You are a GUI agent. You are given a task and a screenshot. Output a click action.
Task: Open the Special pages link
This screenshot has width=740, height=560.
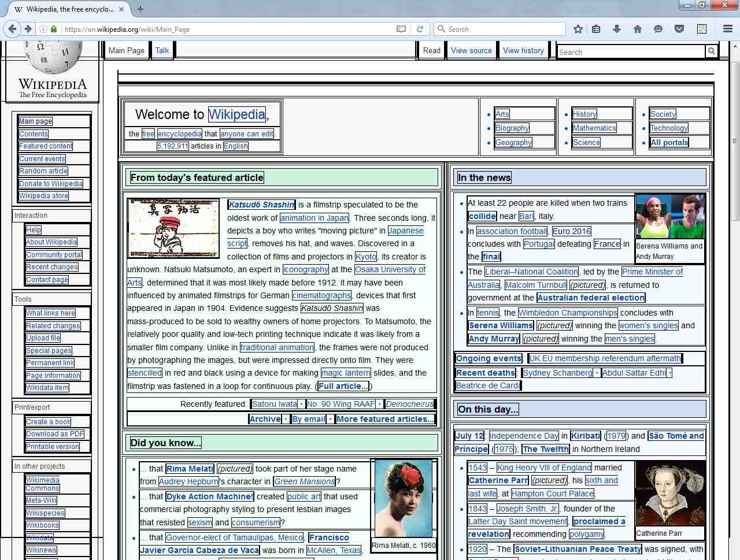(x=49, y=351)
